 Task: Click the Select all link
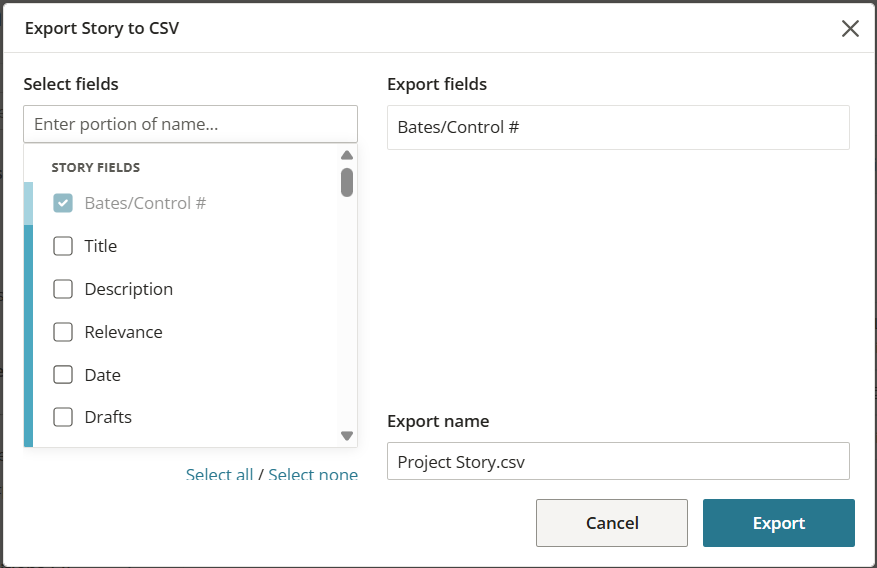(x=219, y=475)
